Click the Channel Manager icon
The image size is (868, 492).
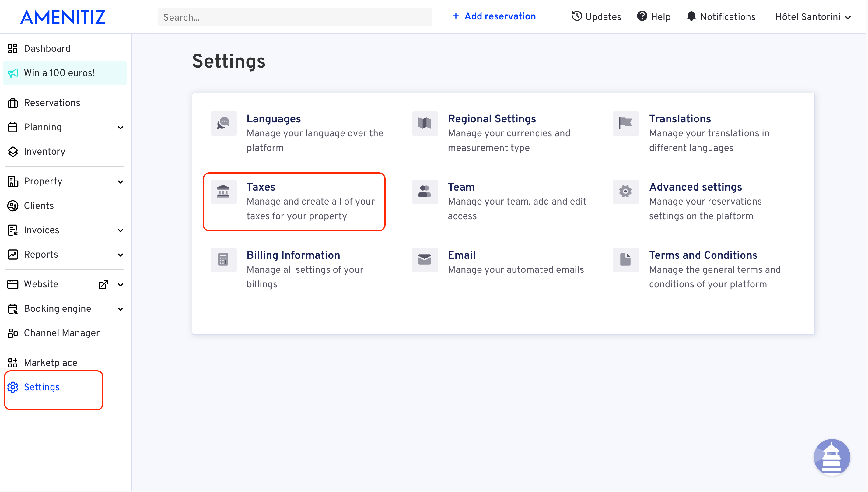[12, 333]
